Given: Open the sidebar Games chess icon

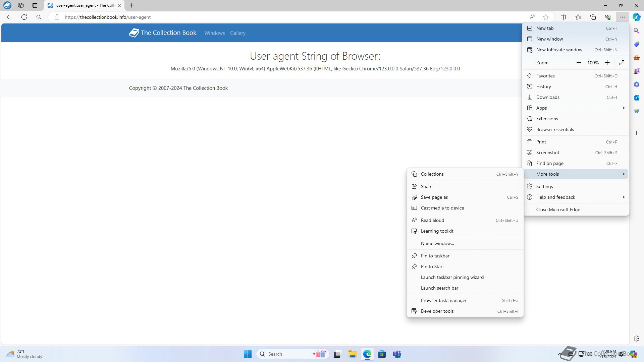Looking at the screenshot, I should [x=637, y=71].
